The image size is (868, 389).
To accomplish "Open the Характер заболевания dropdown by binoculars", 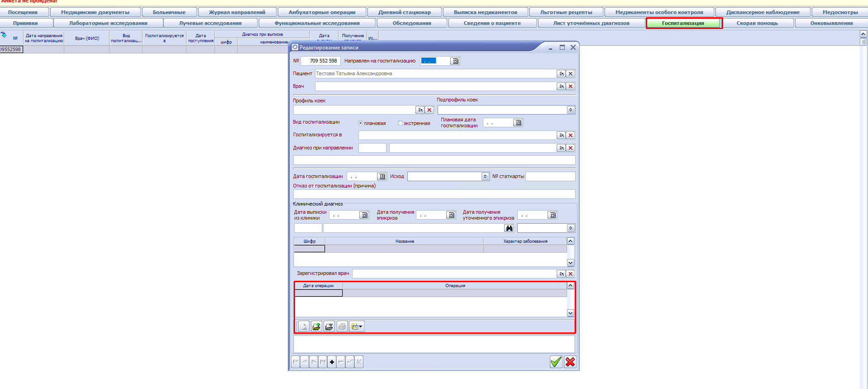I will click(571, 228).
